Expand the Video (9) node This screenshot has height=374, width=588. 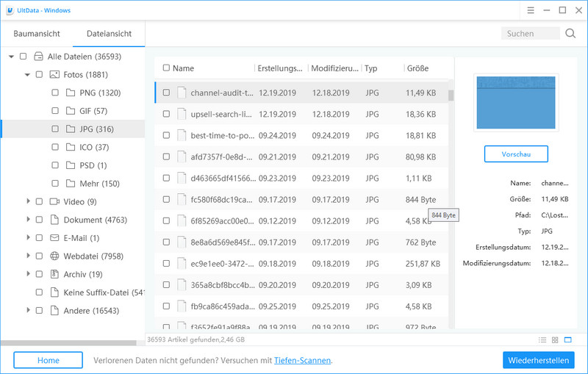coord(28,201)
